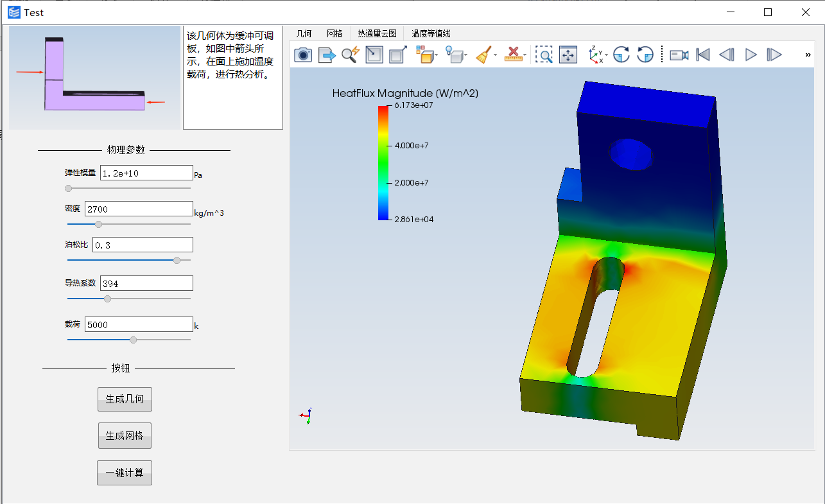Image resolution: width=825 pixels, height=504 pixels.
Task: Click the enlarge view square icon
Action: 398,55
